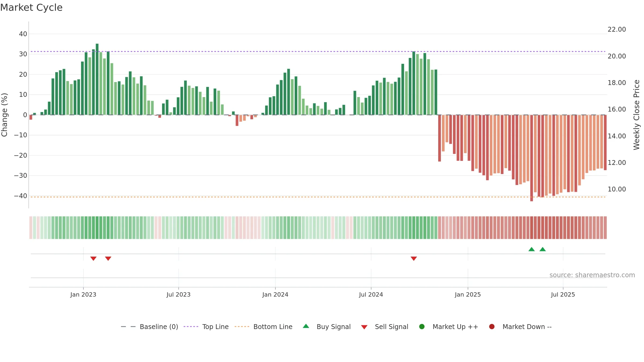Click the lowest red bar crossing the bottom line

pyautogui.click(x=532, y=158)
